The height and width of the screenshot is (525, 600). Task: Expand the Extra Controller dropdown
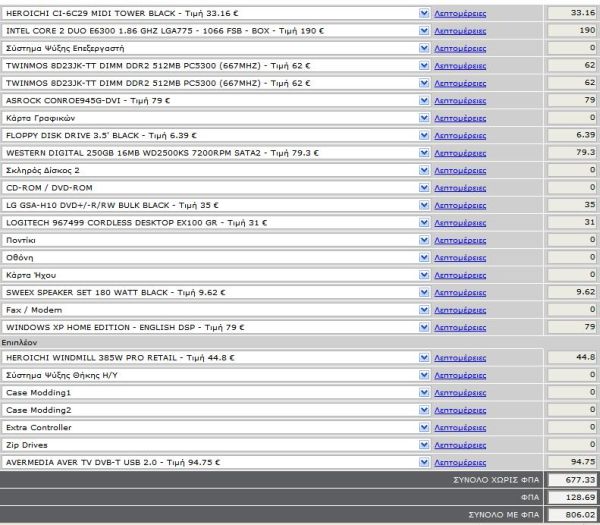tap(424, 427)
